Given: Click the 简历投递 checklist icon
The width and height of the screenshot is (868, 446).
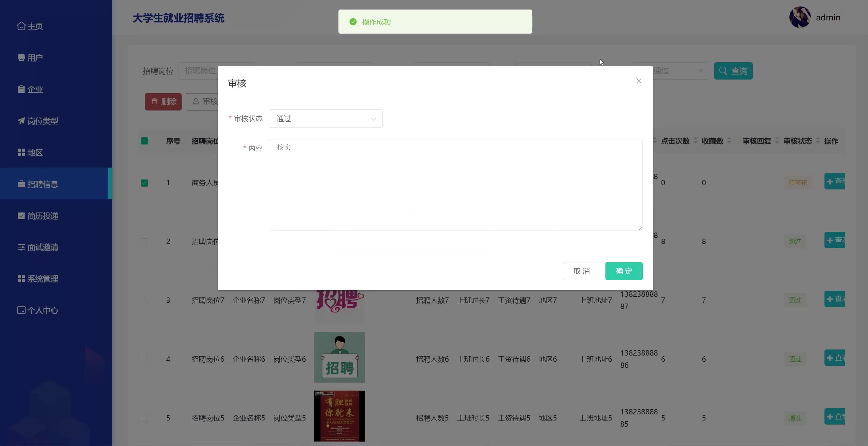Looking at the screenshot, I should (21, 216).
